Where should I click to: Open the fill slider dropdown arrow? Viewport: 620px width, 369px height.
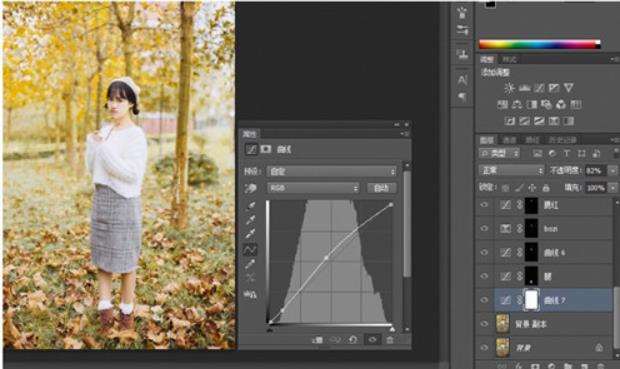612,187
